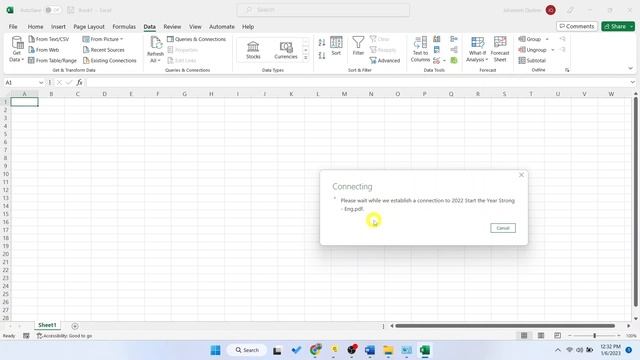Open Recent Sources

point(104,50)
